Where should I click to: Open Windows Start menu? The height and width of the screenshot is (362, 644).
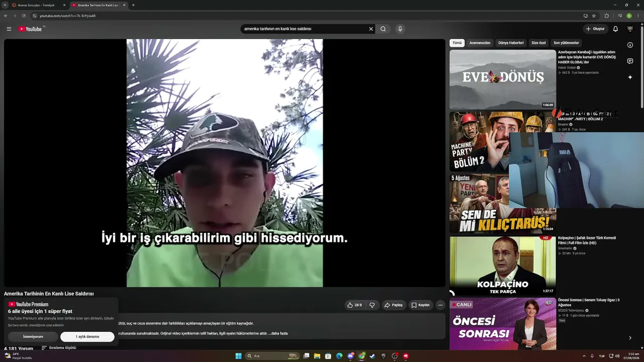click(x=238, y=356)
